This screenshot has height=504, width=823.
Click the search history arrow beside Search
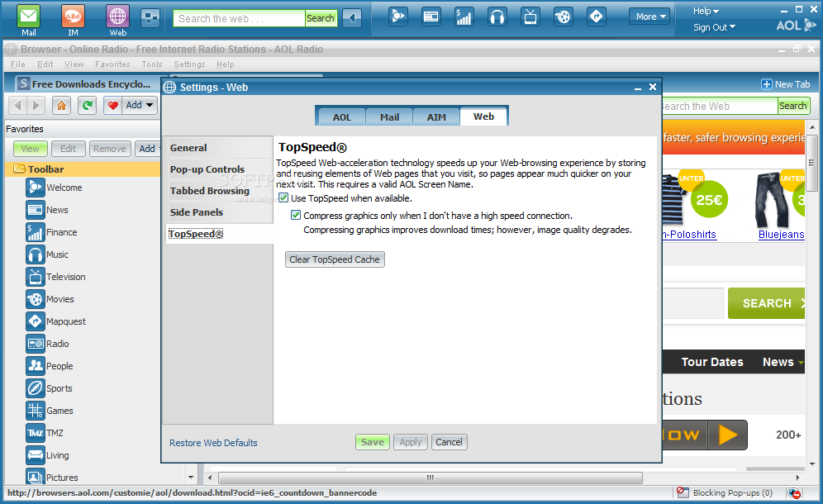[352, 18]
